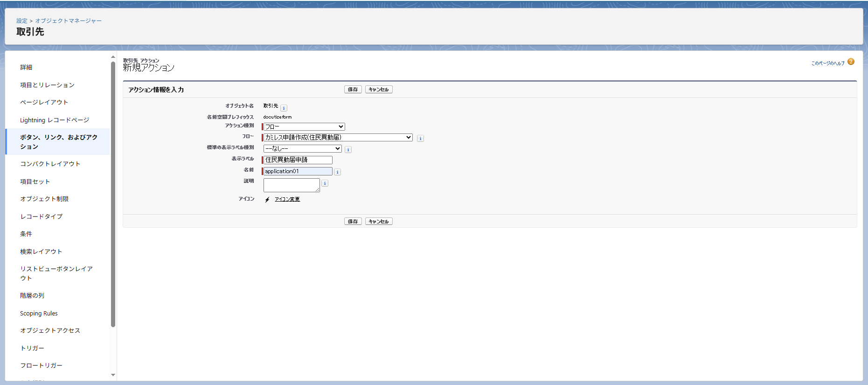Viewport: 868px width, 385px height.
Task: Click info icon beside 標準の表示ラベル種別 dropdown
Action: tap(348, 150)
